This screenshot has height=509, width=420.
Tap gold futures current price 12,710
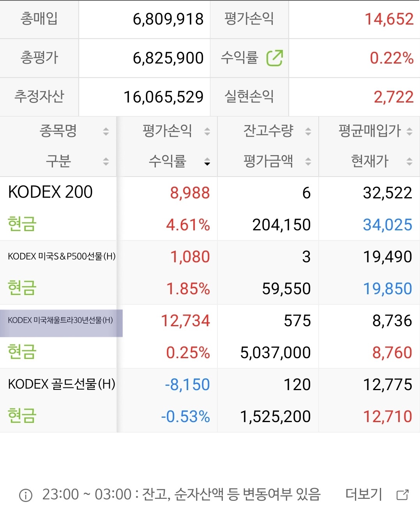(x=387, y=417)
